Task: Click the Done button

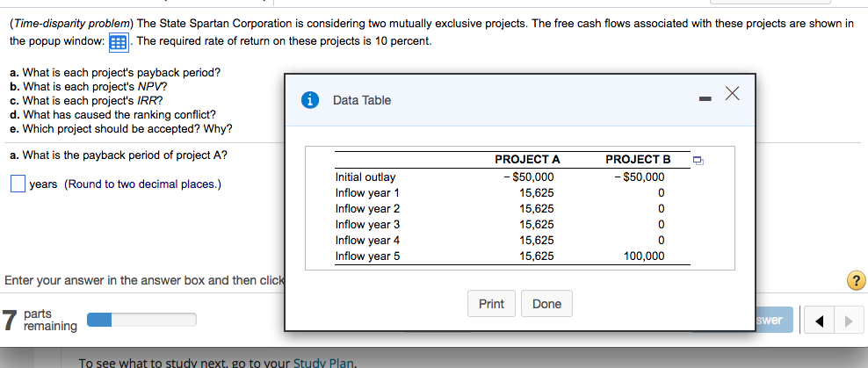Action: click(547, 304)
